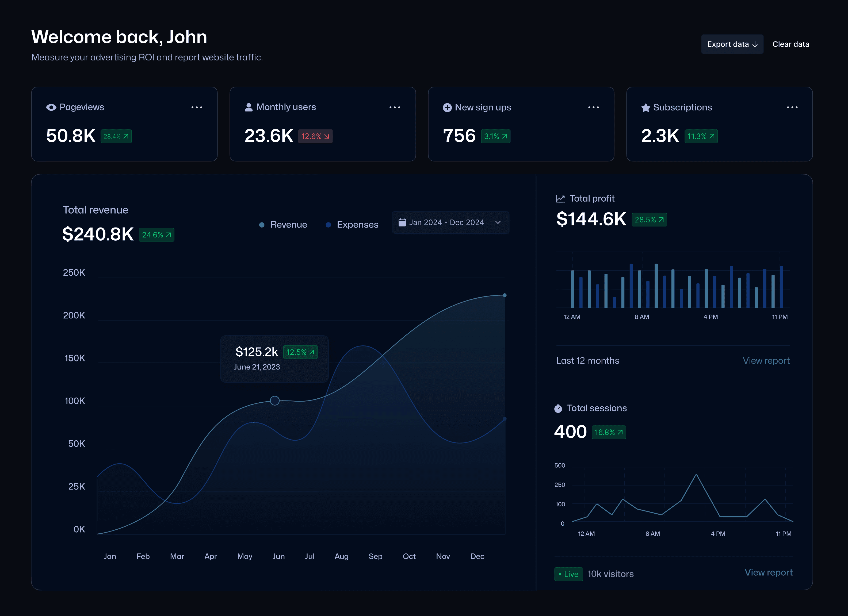The height and width of the screenshot is (616, 848).
Task: Open New sign ups card ellipsis menu
Action: tap(593, 108)
